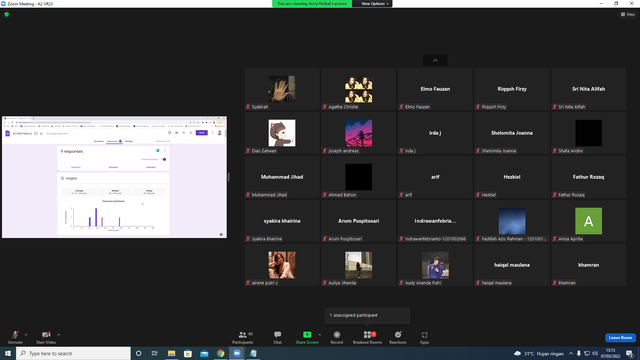Switch to Zoom app on the taskbar

237,353
